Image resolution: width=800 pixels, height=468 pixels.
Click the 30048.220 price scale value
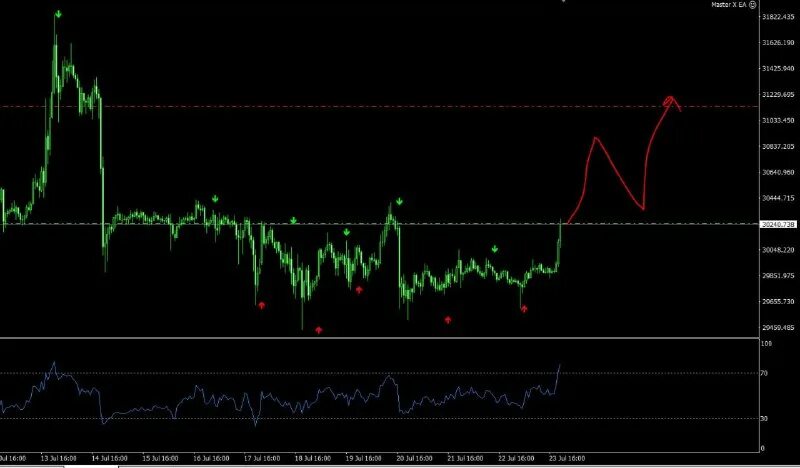pyautogui.click(x=779, y=250)
